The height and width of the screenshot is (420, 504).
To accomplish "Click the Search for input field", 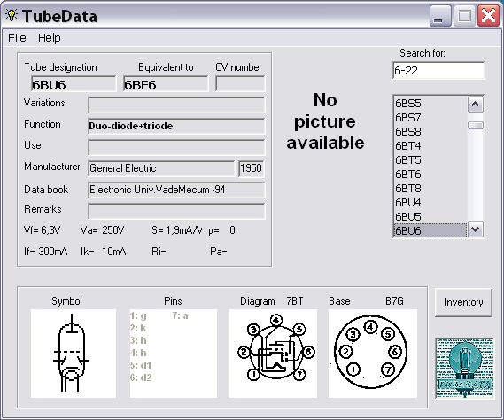I will point(438,70).
